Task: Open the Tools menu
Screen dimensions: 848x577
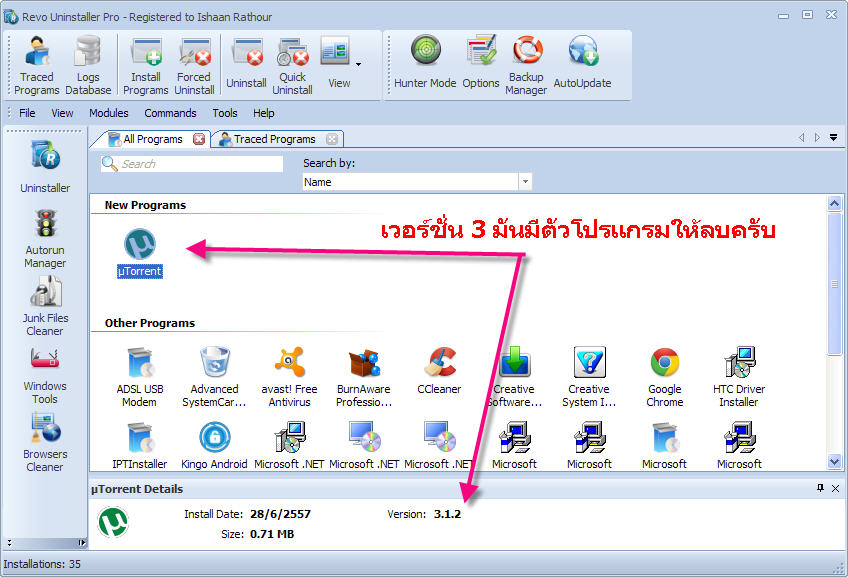Action: [225, 113]
